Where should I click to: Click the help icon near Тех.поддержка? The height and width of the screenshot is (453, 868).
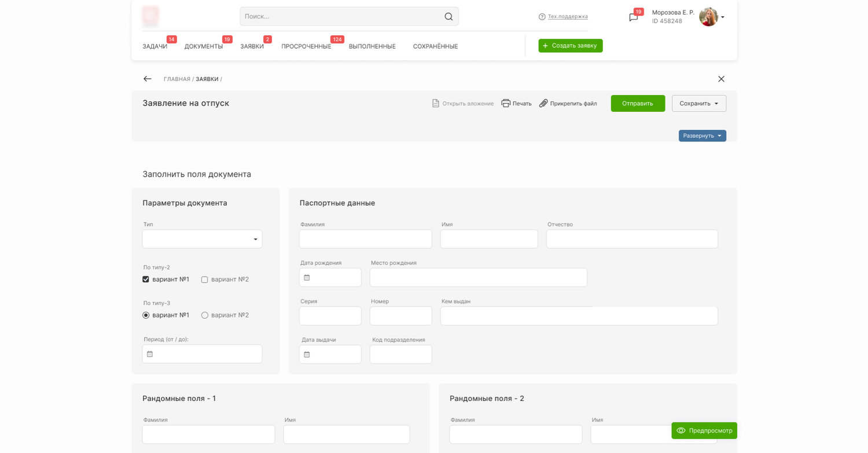(x=542, y=17)
